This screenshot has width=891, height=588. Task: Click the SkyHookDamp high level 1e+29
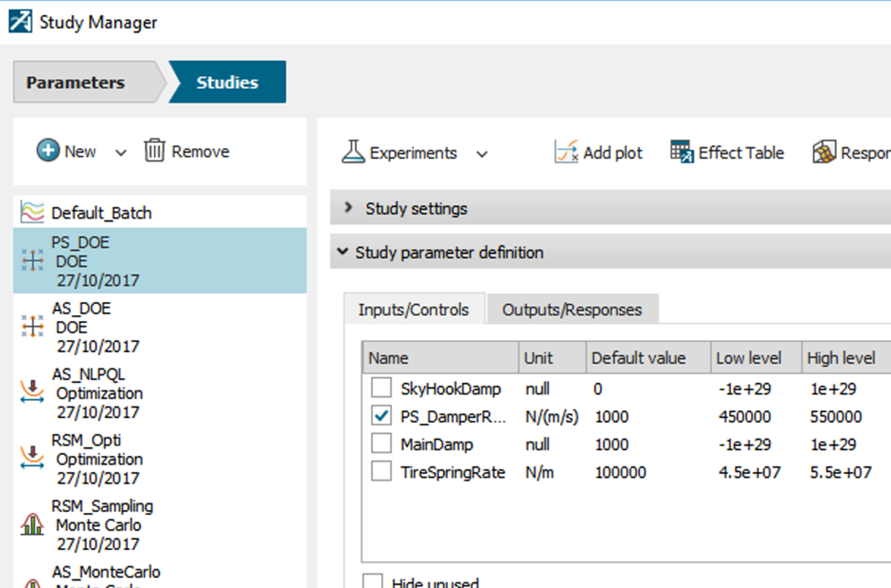(x=833, y=389)
